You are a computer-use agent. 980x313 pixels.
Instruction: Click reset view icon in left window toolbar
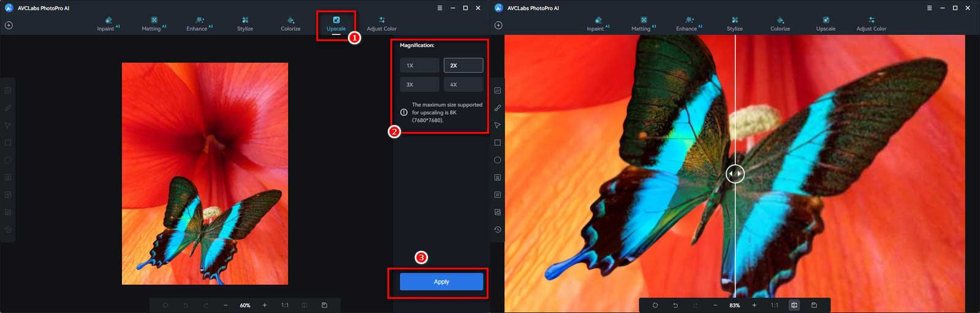click(165, 305)
